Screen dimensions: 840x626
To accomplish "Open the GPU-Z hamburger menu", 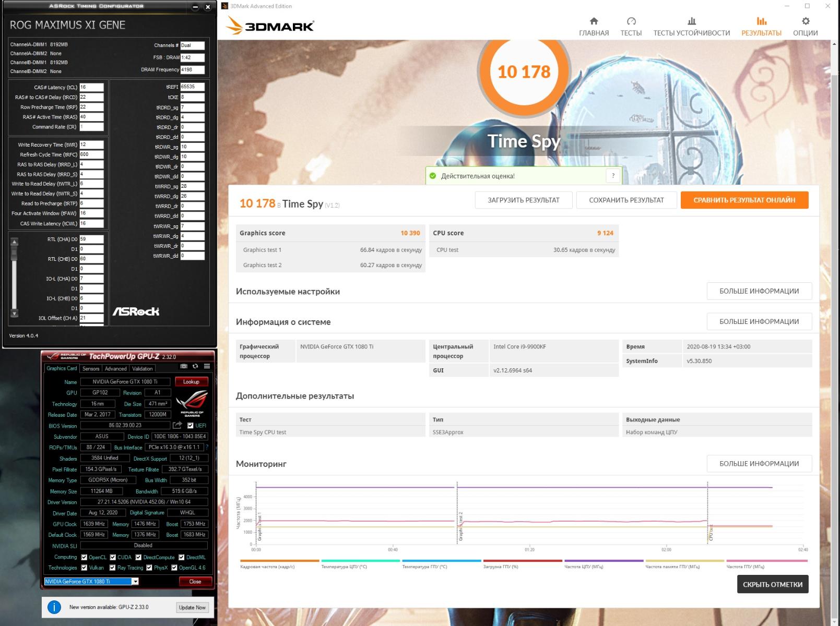I will [207, 367].
